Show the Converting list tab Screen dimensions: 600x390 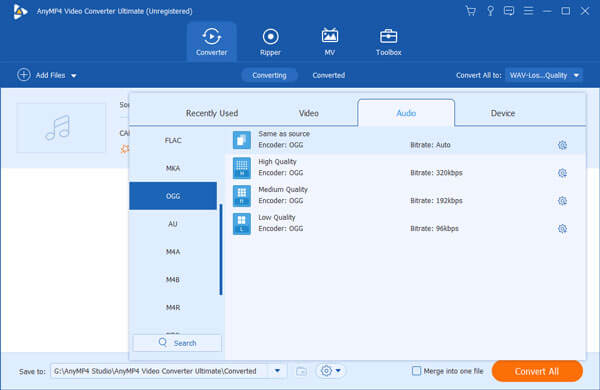pyautogui.click(x=269, y=75)
